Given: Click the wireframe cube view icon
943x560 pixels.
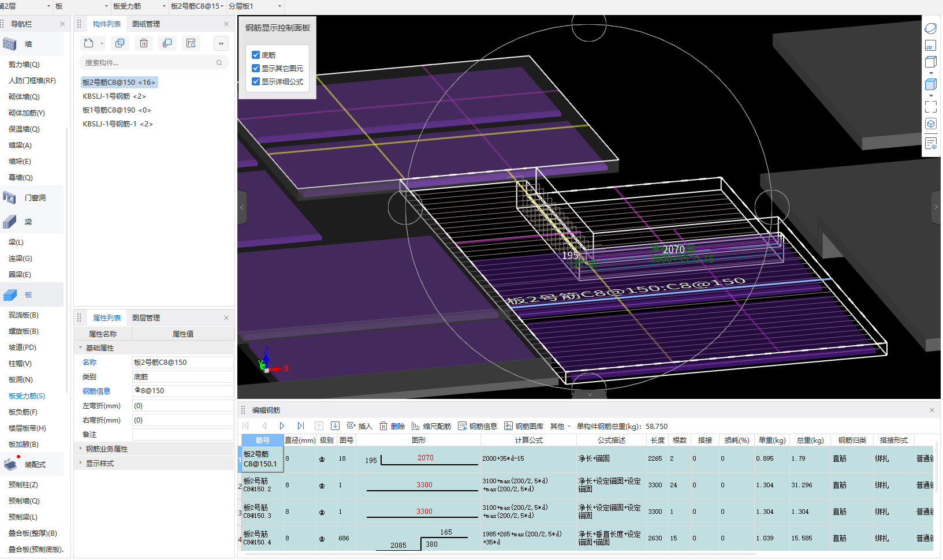Looking at the screenshot, I should pyautogui.click(x=930, y=62).
